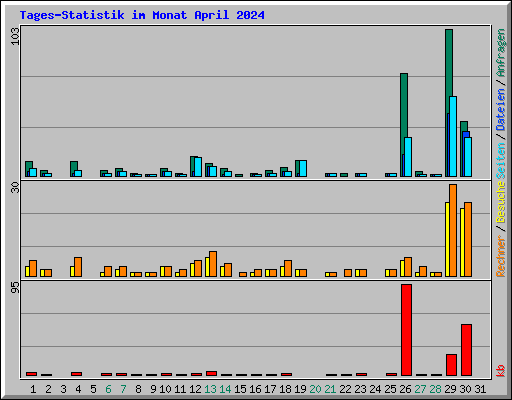The height and width of the screenshot is (400, 512).
Task: Select day 15 on the x-axis
Action: click(240, 389)
